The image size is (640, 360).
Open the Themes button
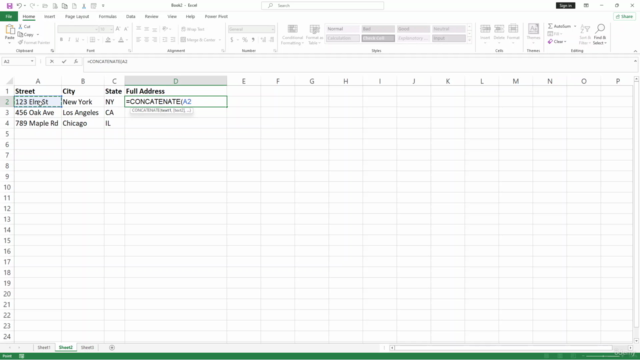533,33
